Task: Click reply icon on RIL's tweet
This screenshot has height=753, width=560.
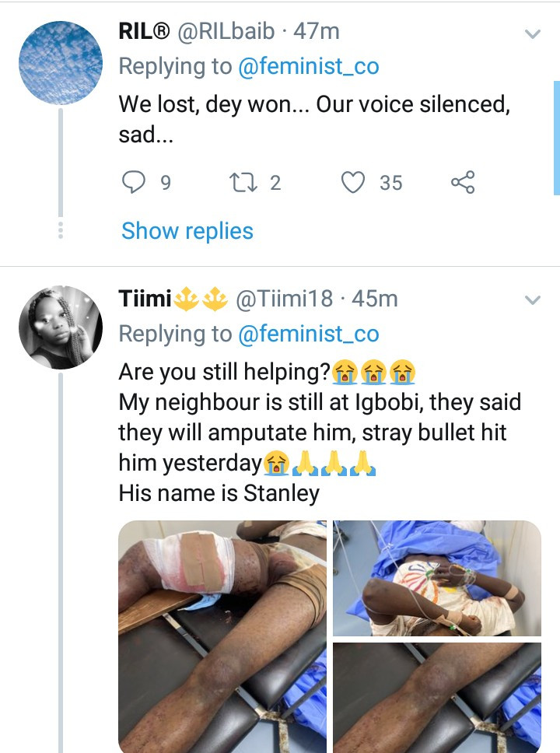Action: point(133,183)
